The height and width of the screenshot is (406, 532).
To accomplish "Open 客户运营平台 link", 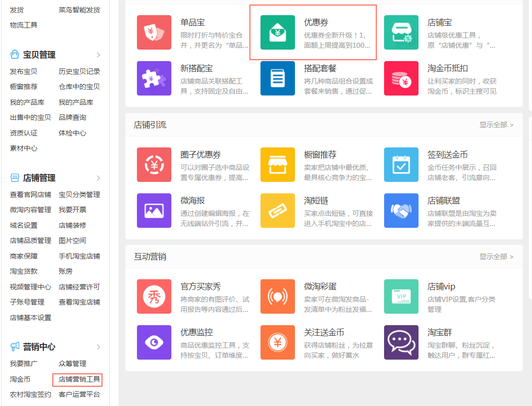I will (79, 395).
